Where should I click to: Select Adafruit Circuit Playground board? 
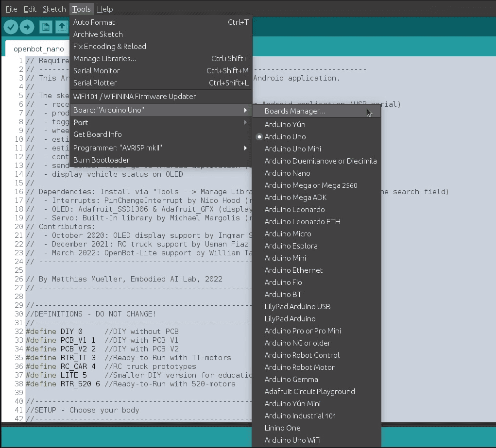tap(317, 391)
